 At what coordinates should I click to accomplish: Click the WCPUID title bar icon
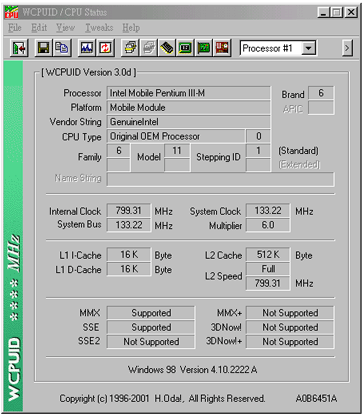[11, 12]
